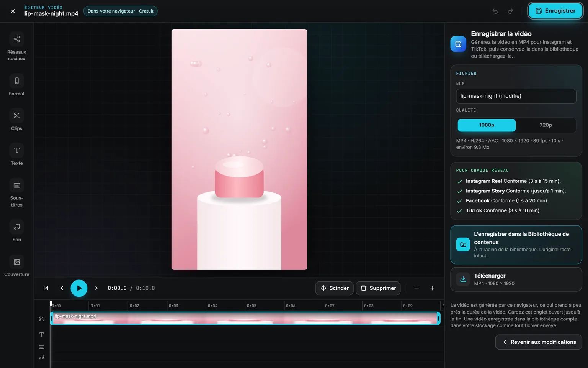The width and height of the screenshot is (588, 368).
Task: Click the 0:00.0 current time display
Action: point(117,288)
